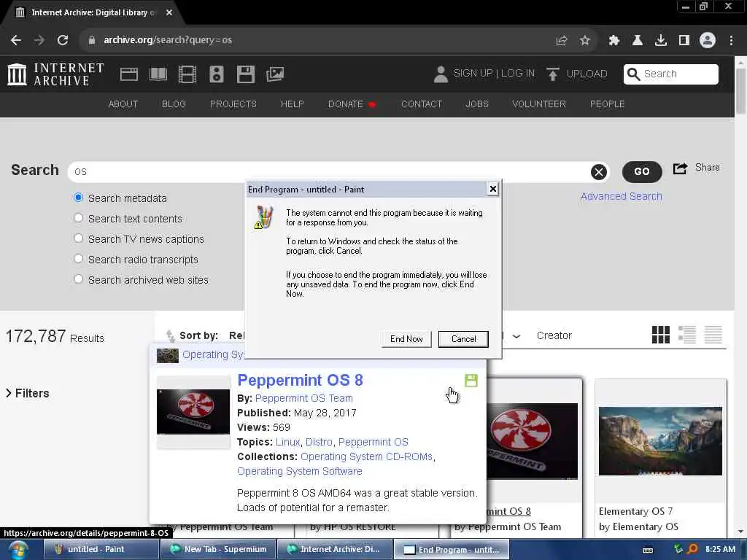Screen dimensions: 747x560
Task: Click the browser address bar URL
Action: (168, 40)
